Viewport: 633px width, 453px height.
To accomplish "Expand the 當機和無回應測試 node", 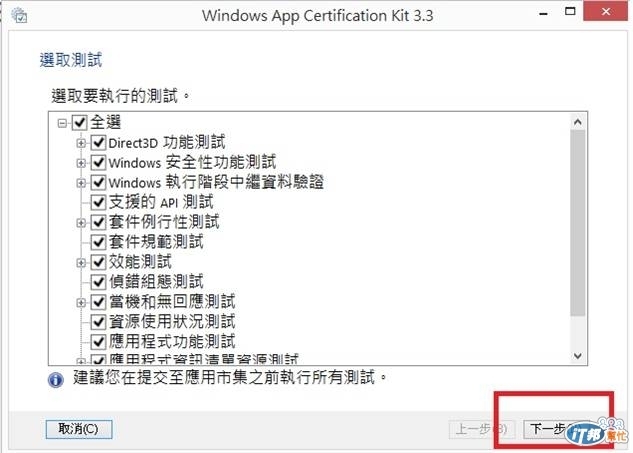I will pos(81,302).
